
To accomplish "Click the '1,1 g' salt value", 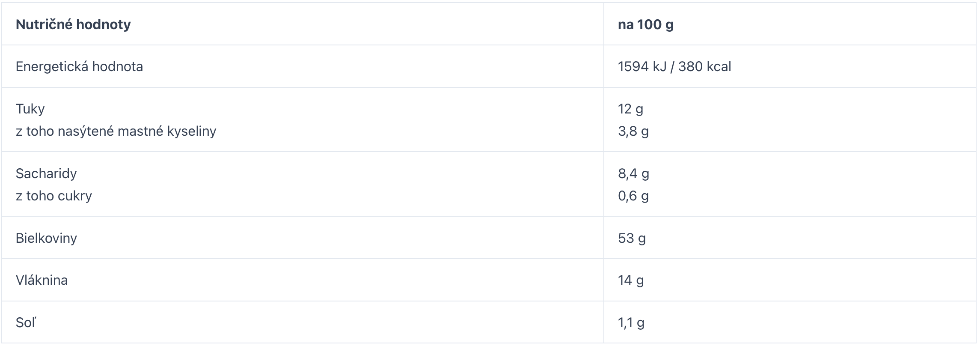I will coord(631,322).
